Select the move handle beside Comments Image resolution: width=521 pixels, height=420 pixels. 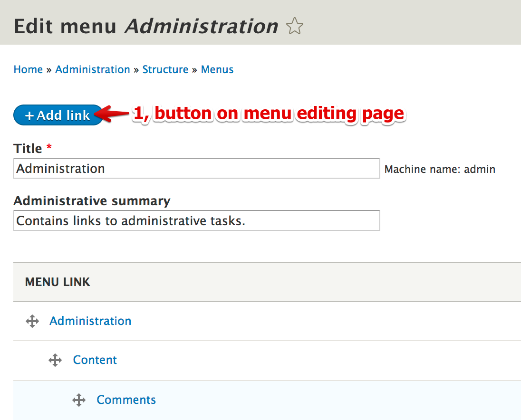tap(79, 400)
